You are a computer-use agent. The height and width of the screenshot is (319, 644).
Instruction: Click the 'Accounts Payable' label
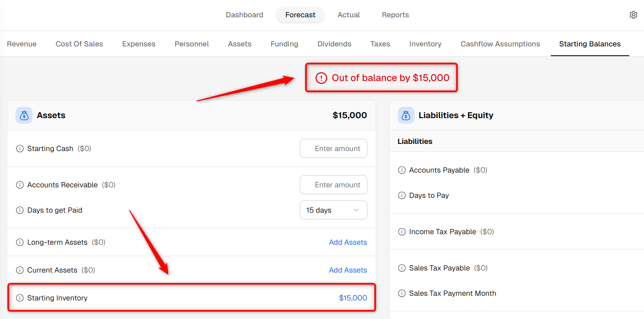[x=439, y=170]
